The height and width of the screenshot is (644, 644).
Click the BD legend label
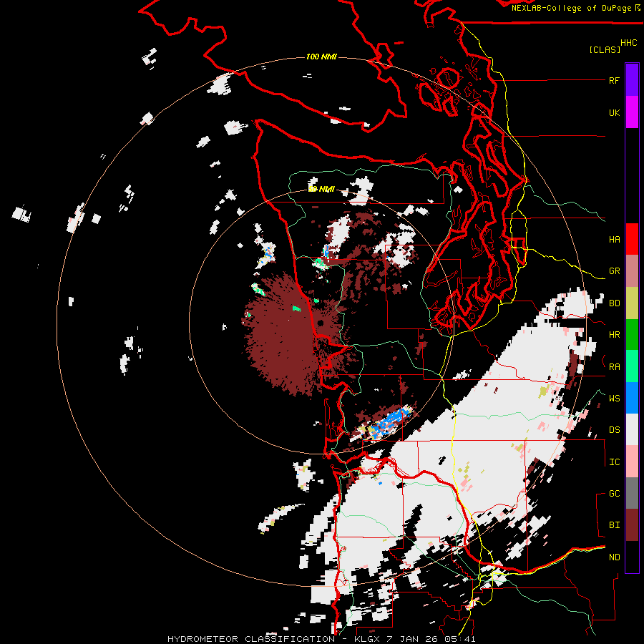[614, 303]
